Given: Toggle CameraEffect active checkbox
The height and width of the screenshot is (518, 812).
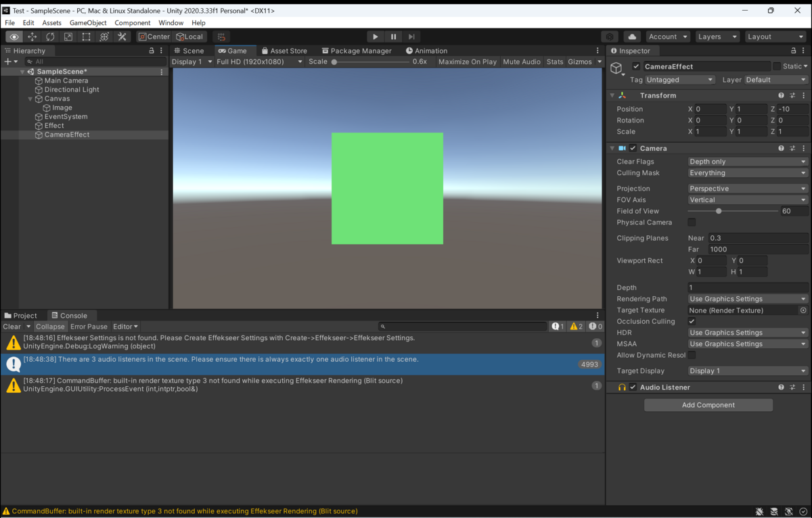Looking at the screenshot, I should [636, 66].
